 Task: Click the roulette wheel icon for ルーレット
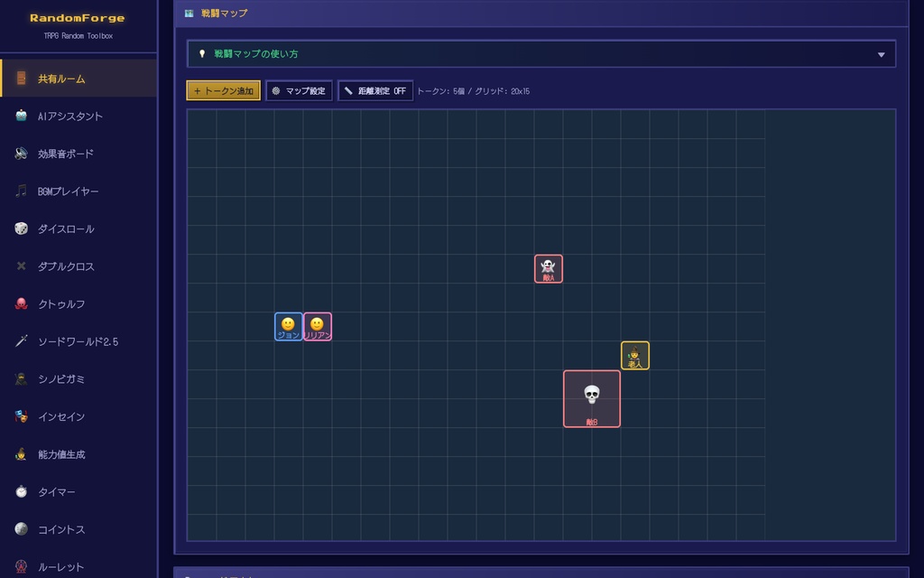pos(22,567)
